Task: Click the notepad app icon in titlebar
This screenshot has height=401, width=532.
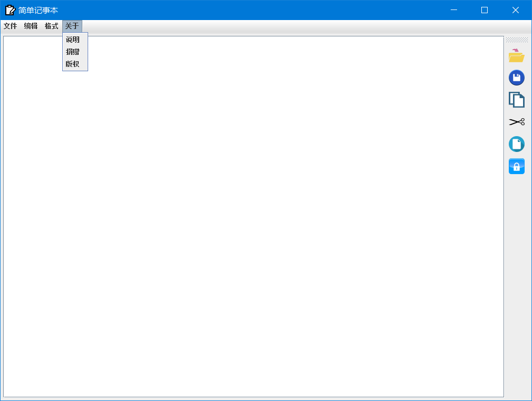Action: [9, 9]
